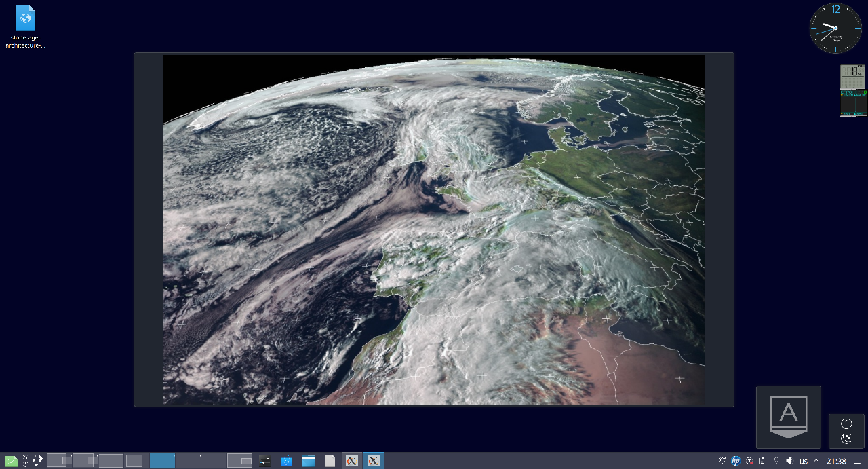The height and width of the screenshot is (469, 868).
Task: Click the satellite weather image of Europe
Action: tap(434, 229)
